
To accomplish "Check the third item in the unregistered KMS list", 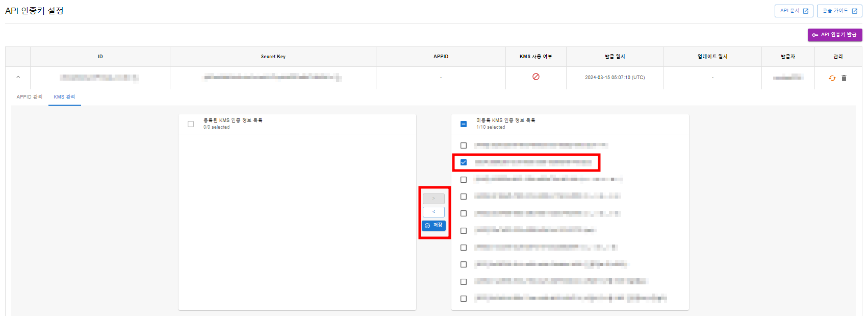I will [x=464, y=180].
